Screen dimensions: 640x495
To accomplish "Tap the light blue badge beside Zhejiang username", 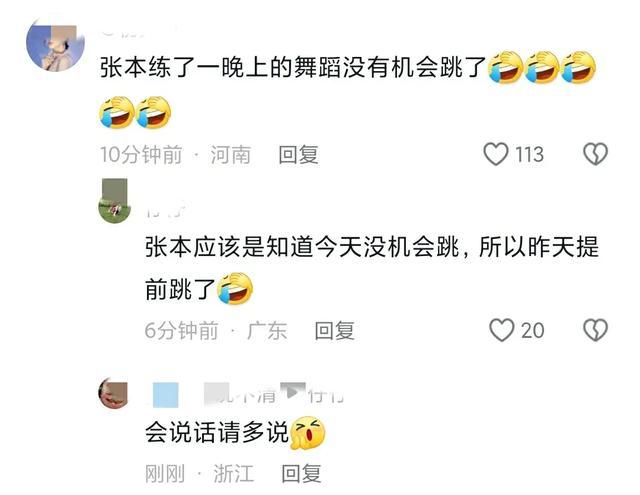I will coord(165,395).
